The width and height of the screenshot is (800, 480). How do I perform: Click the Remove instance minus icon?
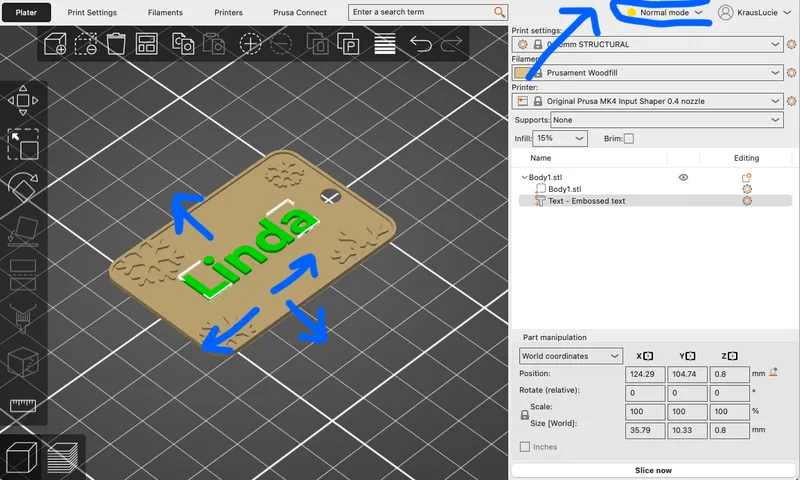click(281, 44)
